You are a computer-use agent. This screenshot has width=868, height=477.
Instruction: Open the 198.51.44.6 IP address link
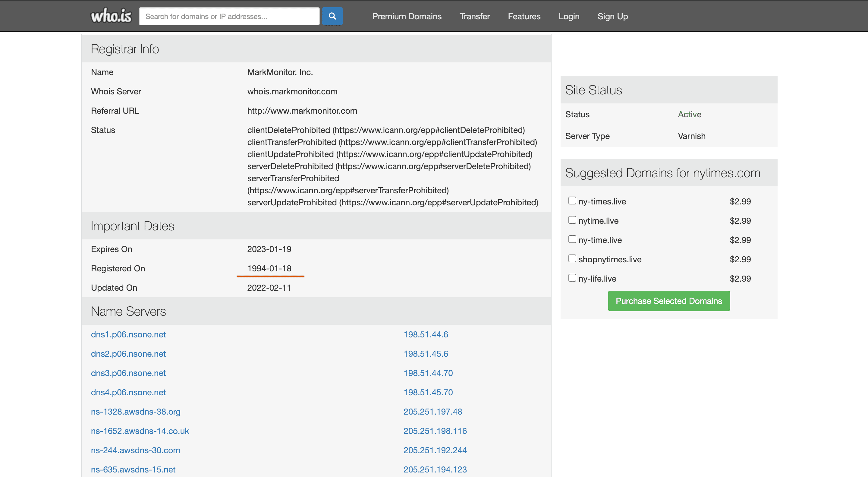[426, 334]
